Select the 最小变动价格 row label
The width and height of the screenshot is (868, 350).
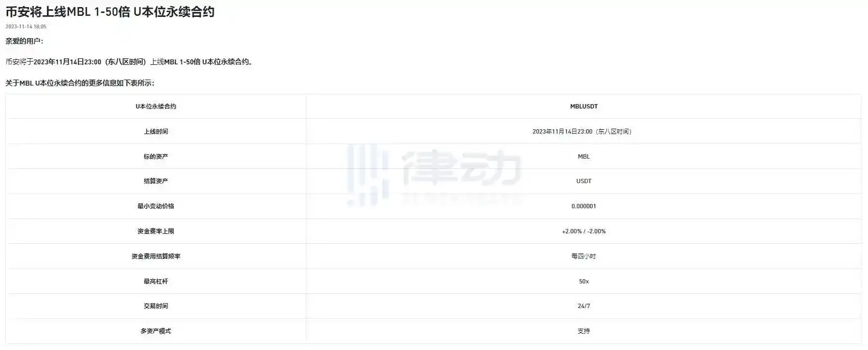click(156, 207)
